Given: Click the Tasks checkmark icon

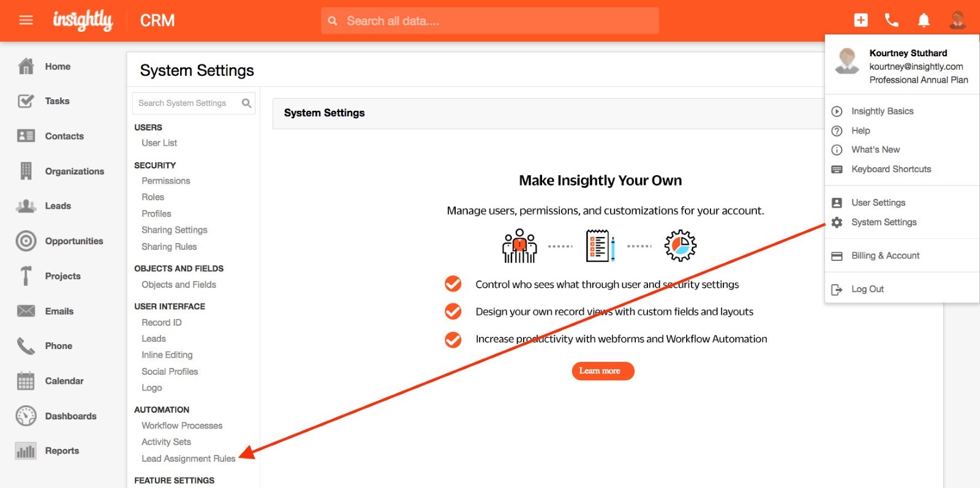Looking at the screenshot, I should click(x=26, y=101).
